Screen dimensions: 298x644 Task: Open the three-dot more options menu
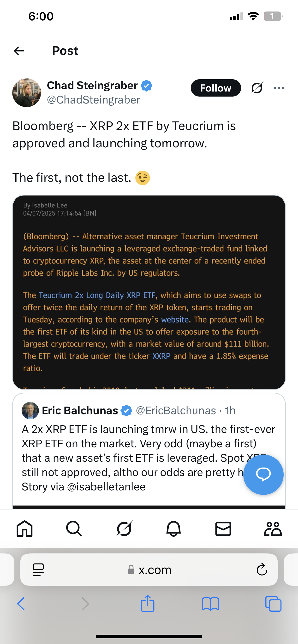279,88
